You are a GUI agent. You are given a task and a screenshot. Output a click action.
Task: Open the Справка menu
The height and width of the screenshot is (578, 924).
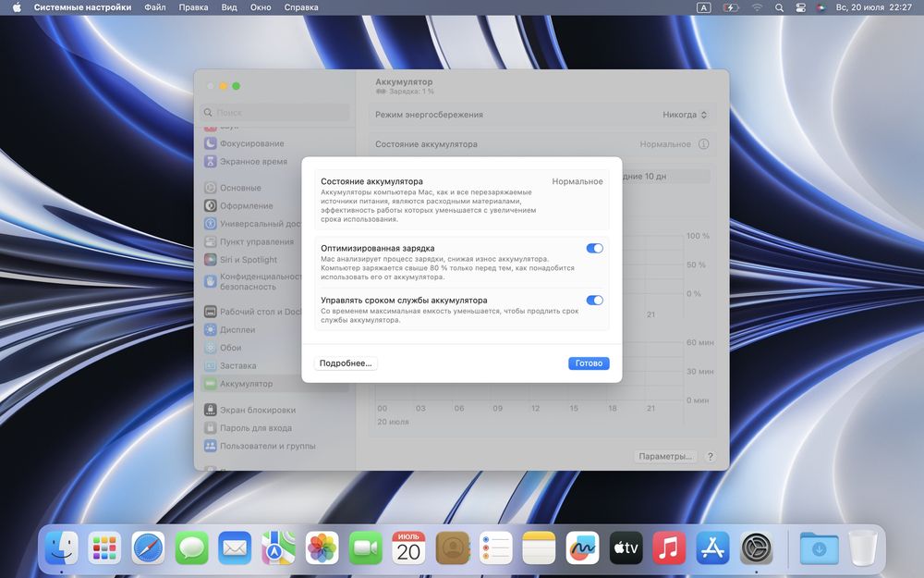(301, 7)
